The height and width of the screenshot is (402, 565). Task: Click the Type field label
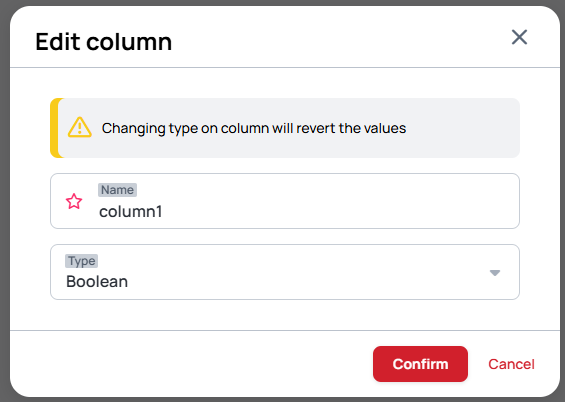[x=81, y=261]
